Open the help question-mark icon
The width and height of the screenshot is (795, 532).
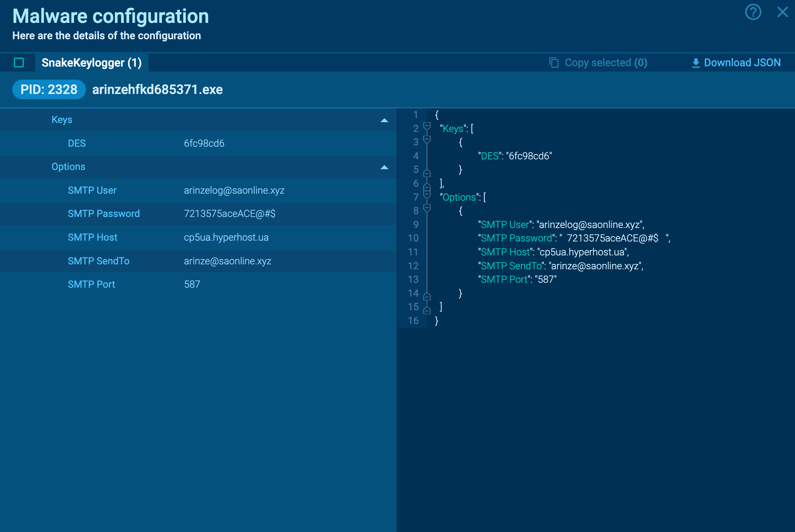coord(752,13)
